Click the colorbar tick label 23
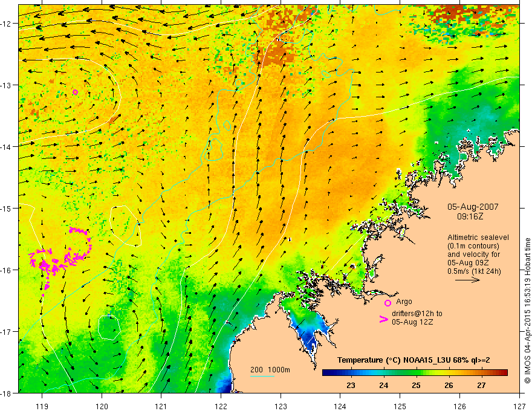The width and height of the screenshot is (532, 411). tap(351, 385)
